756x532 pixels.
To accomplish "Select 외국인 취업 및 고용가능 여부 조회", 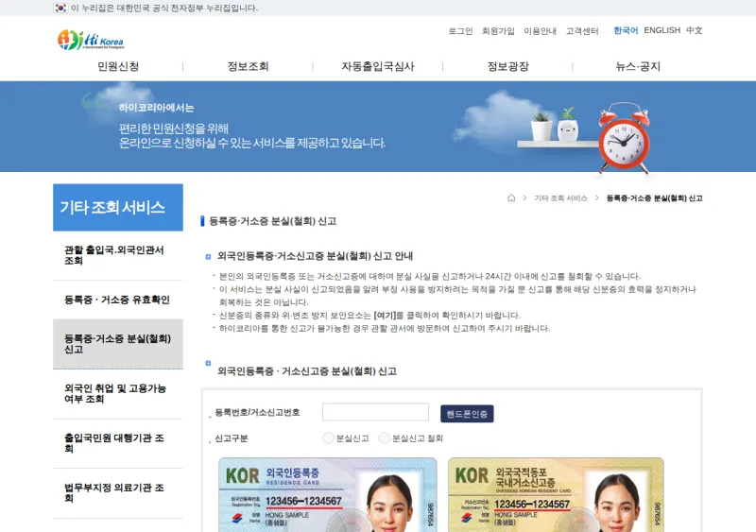I will click(x=118, y=394).
